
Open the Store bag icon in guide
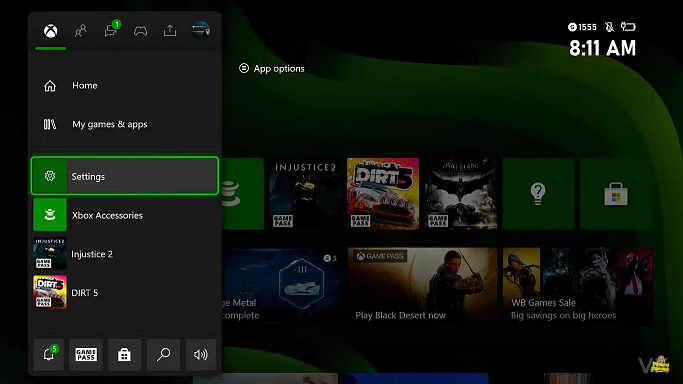point(124,354)
